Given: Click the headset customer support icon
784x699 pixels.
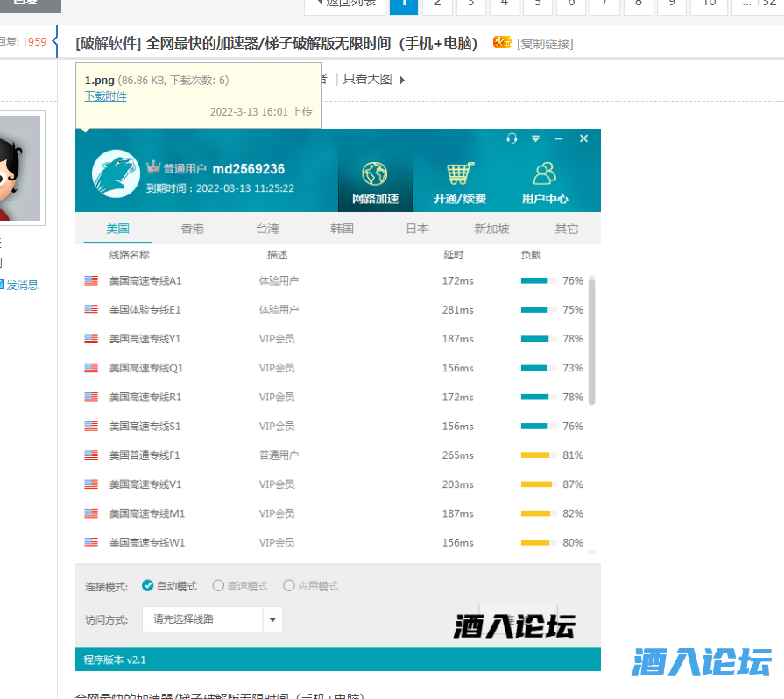Looking at the screenshot, I should click(512, 138).
